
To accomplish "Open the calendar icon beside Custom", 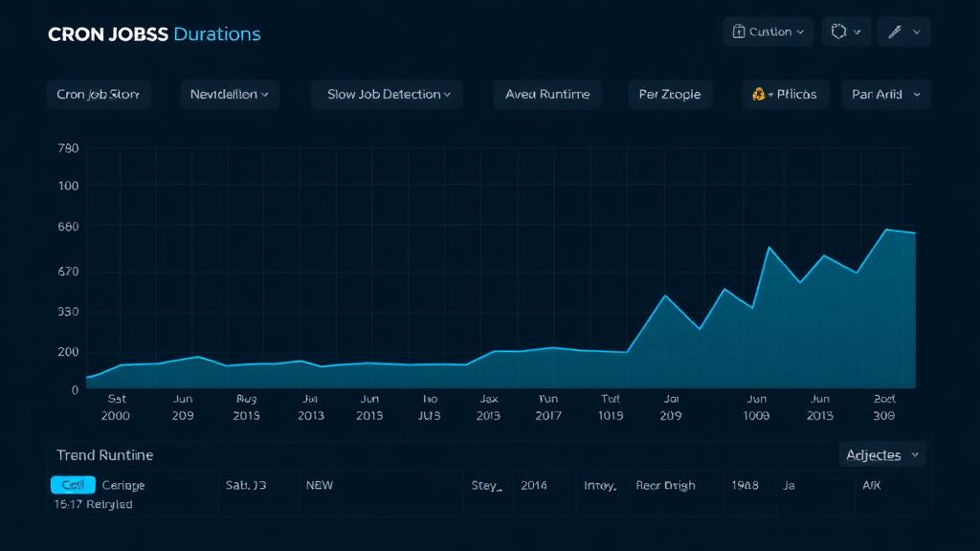I will 741,32.
